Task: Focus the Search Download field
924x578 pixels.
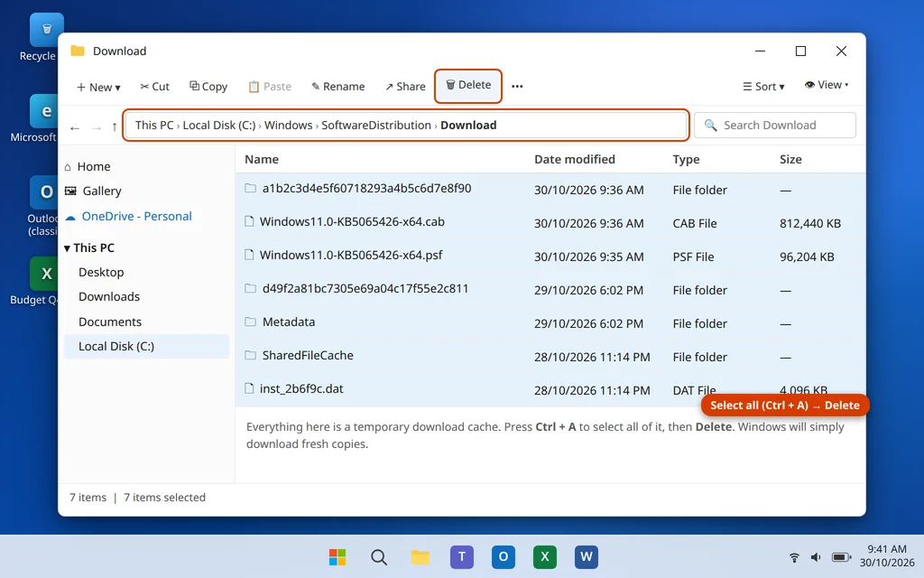Action: pyautogui.click(x=775, y=125)
